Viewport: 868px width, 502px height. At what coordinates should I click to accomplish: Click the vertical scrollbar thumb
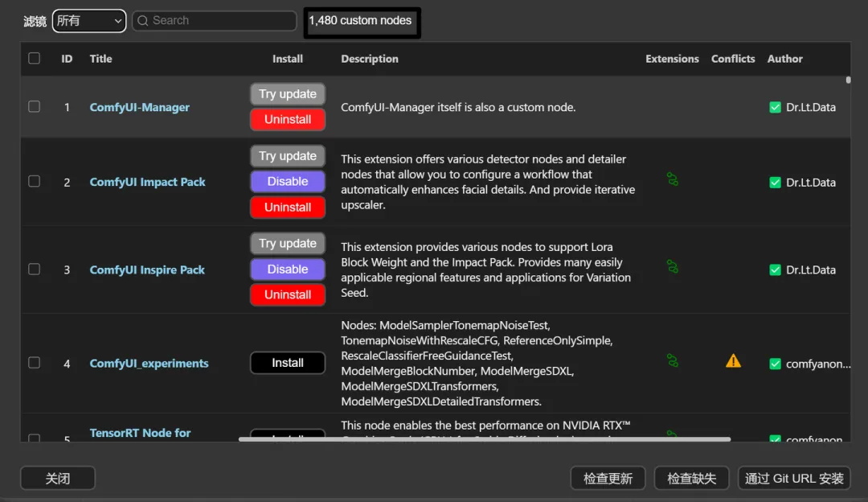point(848,80)
